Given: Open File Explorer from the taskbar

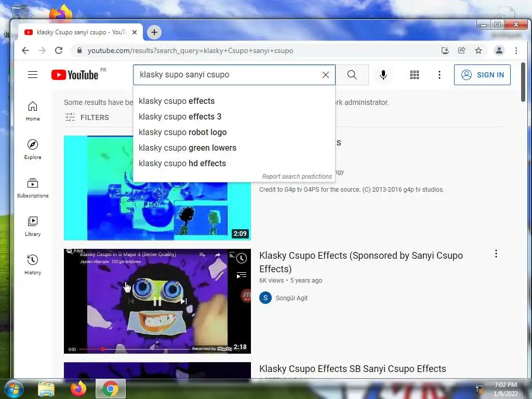Looking at the screenshot, I should 46,389.
